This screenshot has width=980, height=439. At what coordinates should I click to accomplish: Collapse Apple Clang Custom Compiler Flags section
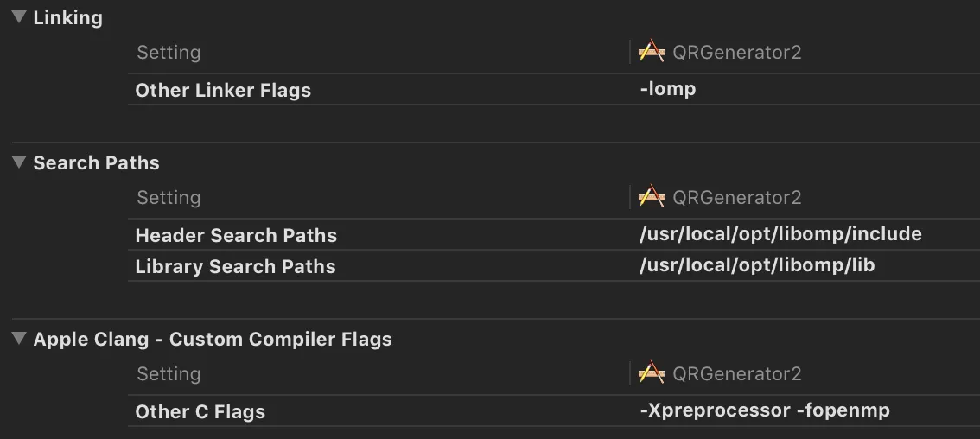click(x=19, y=338)
